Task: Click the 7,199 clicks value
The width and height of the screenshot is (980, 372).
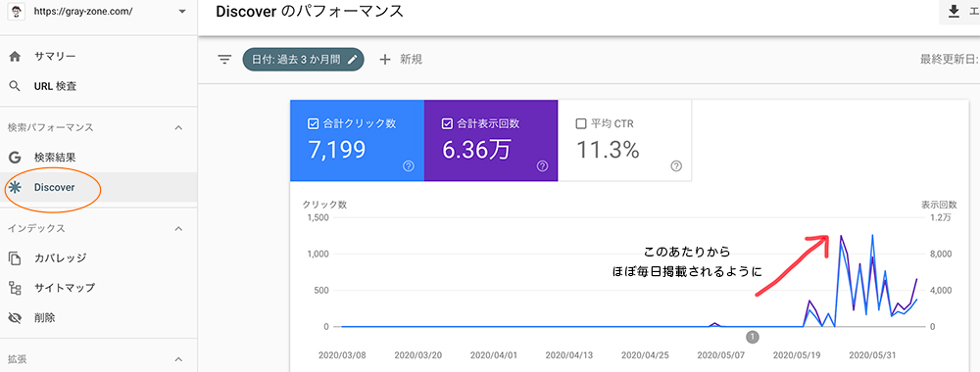Action: pyautogui.click(x=337, y=150)
